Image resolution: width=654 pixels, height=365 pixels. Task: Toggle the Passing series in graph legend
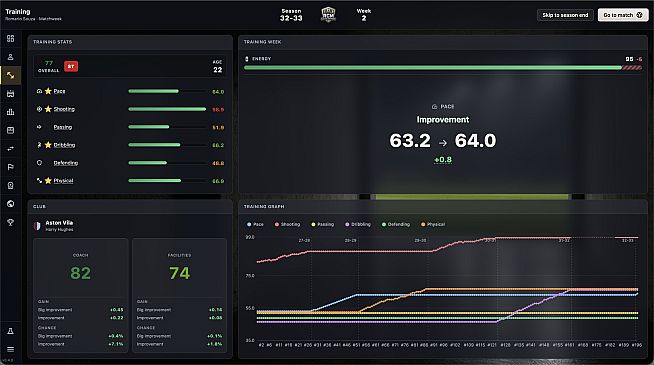pyautogui.click(x=323, y=224)
